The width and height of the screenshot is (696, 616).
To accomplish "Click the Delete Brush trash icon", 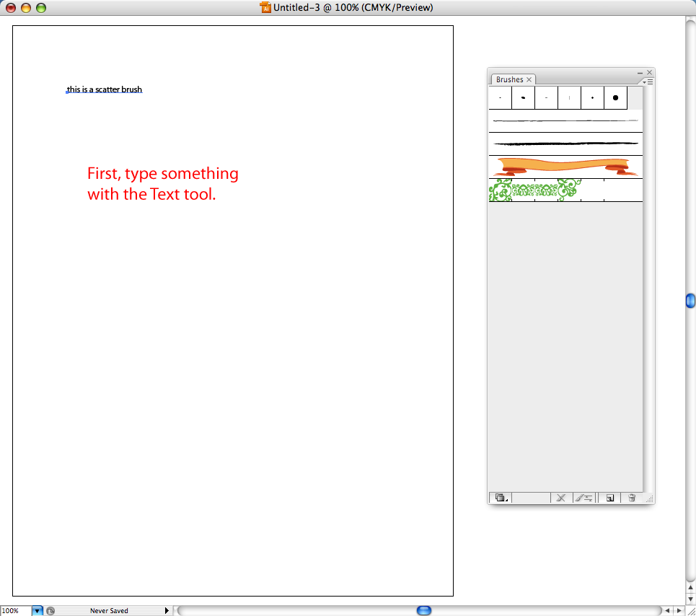I will [632, 498].
